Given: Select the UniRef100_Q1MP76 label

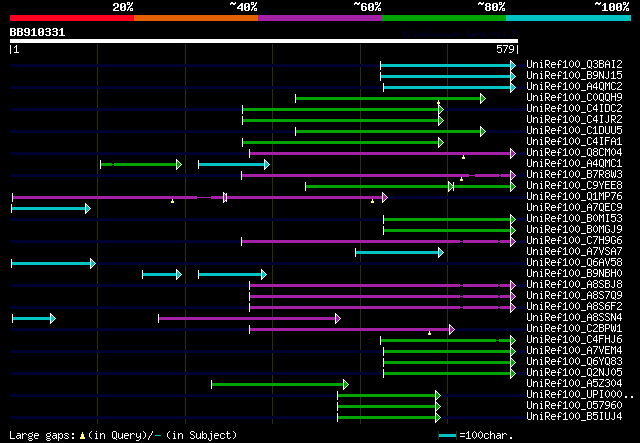Looking at the screenshot, I should tap(574, 196).
